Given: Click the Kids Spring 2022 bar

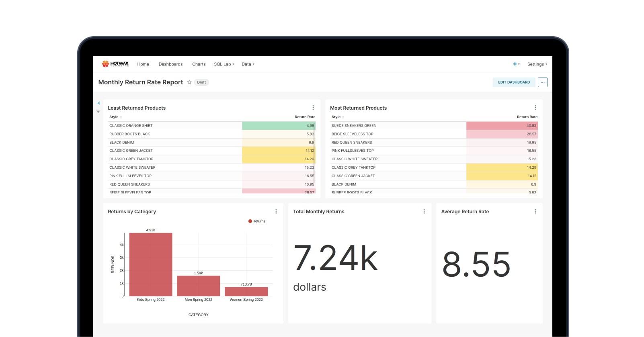Looking at the screenshot, I should coord(151,265).
